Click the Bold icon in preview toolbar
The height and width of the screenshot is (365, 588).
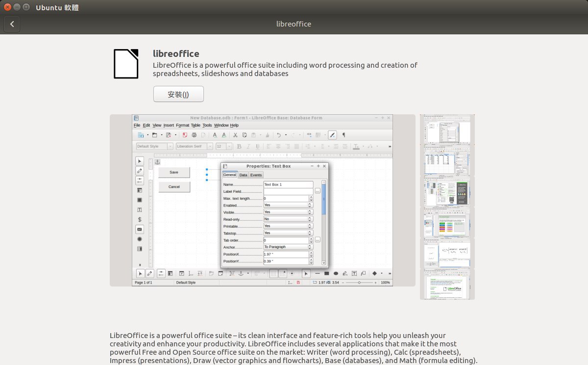[239, 146]
